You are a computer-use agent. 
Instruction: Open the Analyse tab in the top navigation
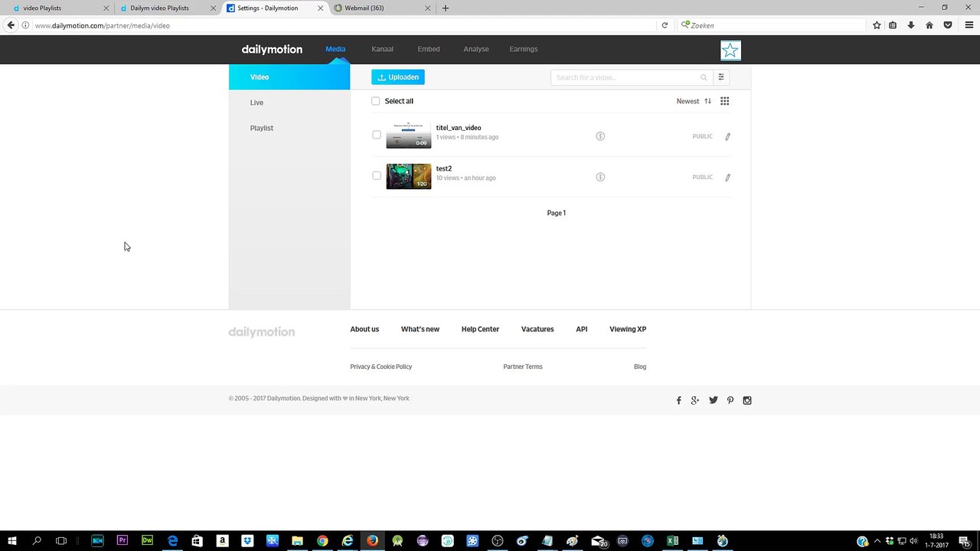pyautogui.click(x=476, y=49)
